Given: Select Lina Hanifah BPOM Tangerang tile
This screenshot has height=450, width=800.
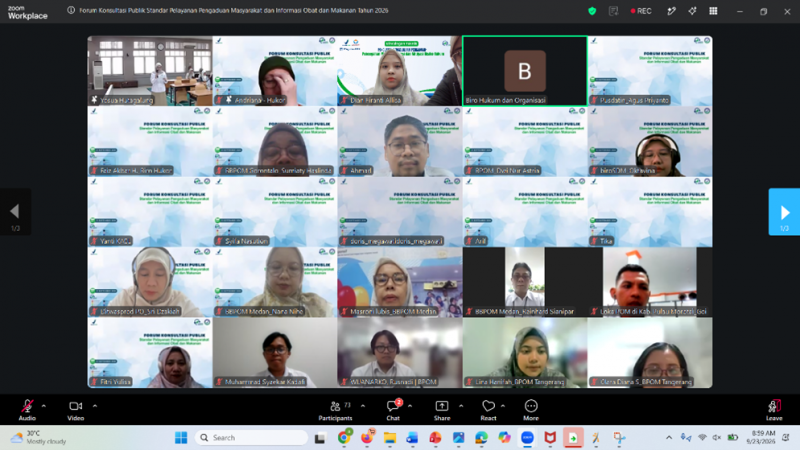Looking at the screenshot, I should (525, 353).
